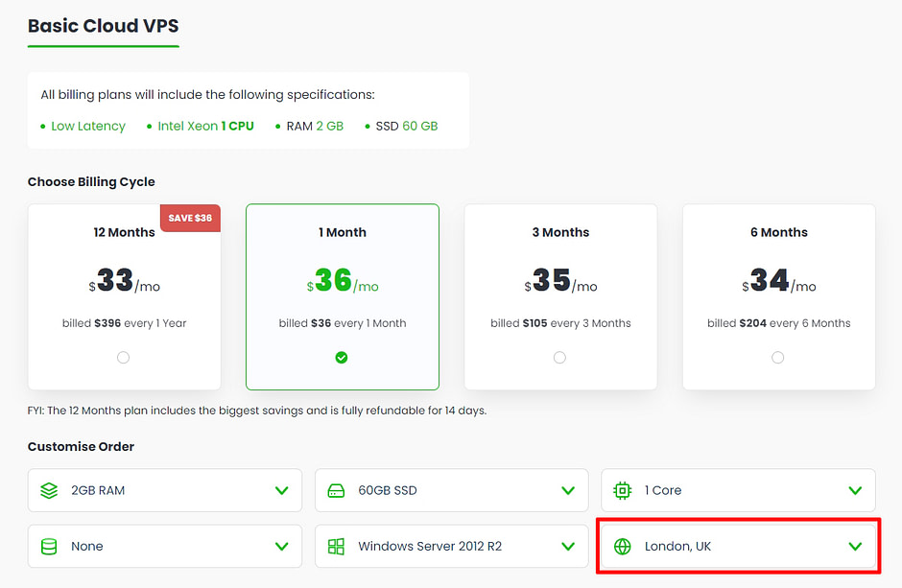Click the Windows logo icon

point(336,547)
